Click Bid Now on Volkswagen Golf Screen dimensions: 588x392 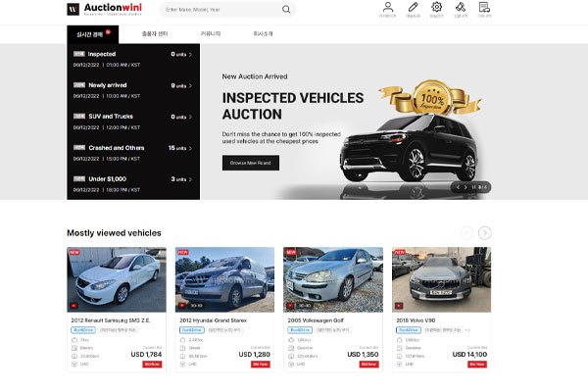click(x=368, y=365)
